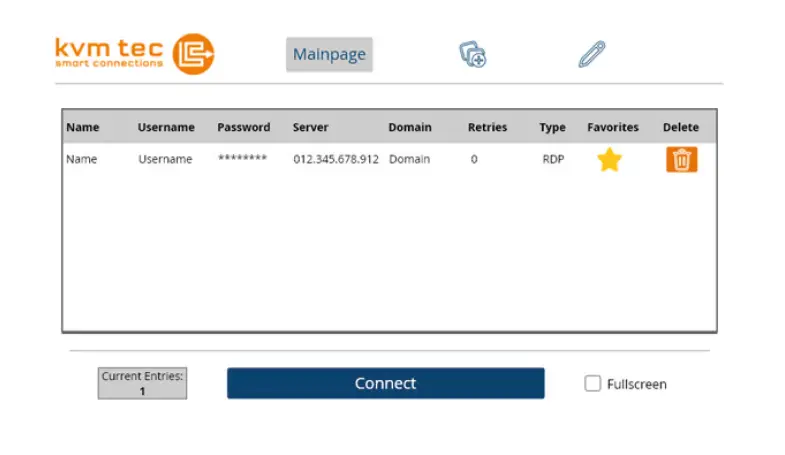The image size is (785, 455).
Task: Select the Delete column header
Action: tap(681, 127)
